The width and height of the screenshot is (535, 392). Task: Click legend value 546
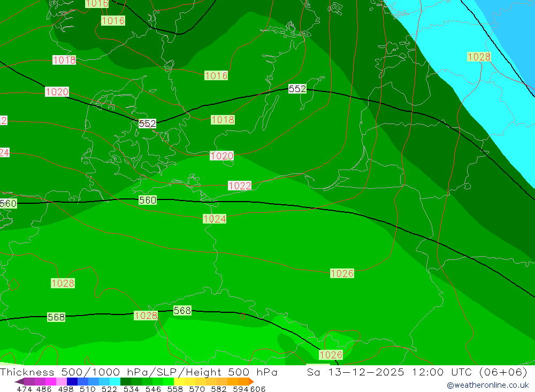click(153, 389)
